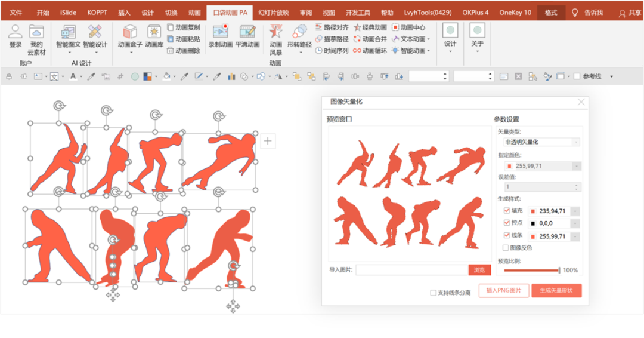
Task: Click the chart icon in quick toolbar
Action: point(231,76)
